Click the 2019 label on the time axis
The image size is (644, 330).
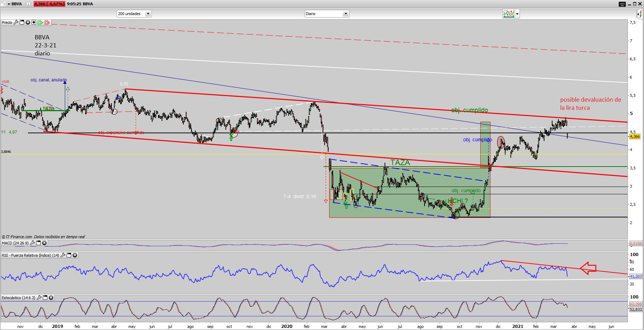point(57,326)
